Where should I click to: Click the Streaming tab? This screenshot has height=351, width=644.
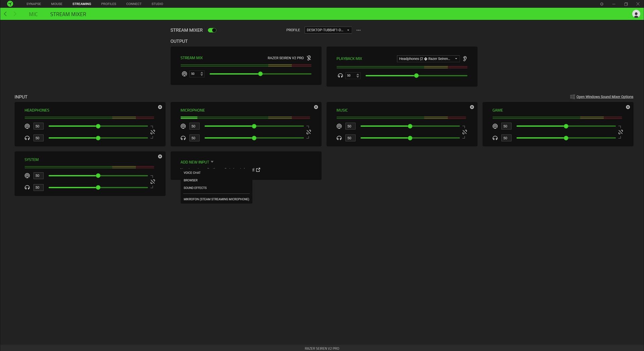pyautogui.click(x=82, y=4)
